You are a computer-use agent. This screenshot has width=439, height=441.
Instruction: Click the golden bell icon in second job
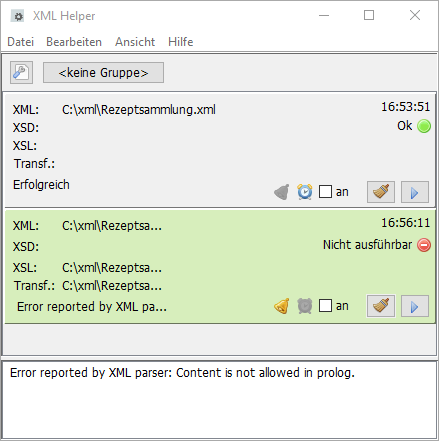pyautogui.click(x=282, y=306)
